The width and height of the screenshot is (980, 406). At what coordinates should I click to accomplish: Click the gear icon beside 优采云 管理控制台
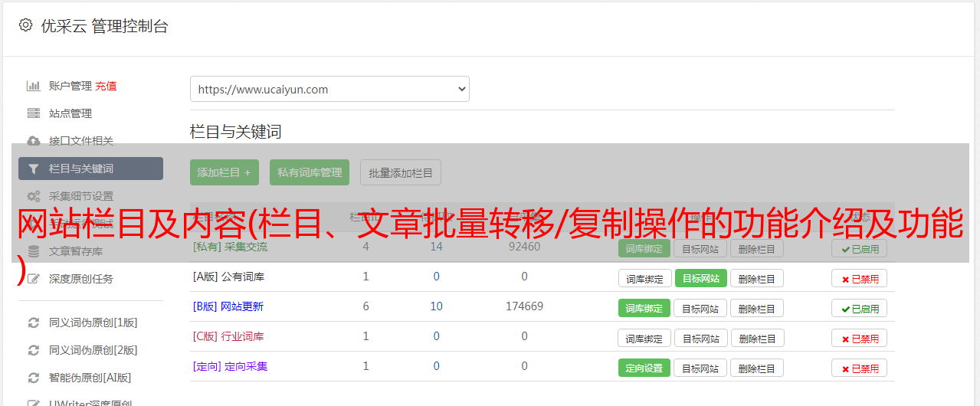25,25
